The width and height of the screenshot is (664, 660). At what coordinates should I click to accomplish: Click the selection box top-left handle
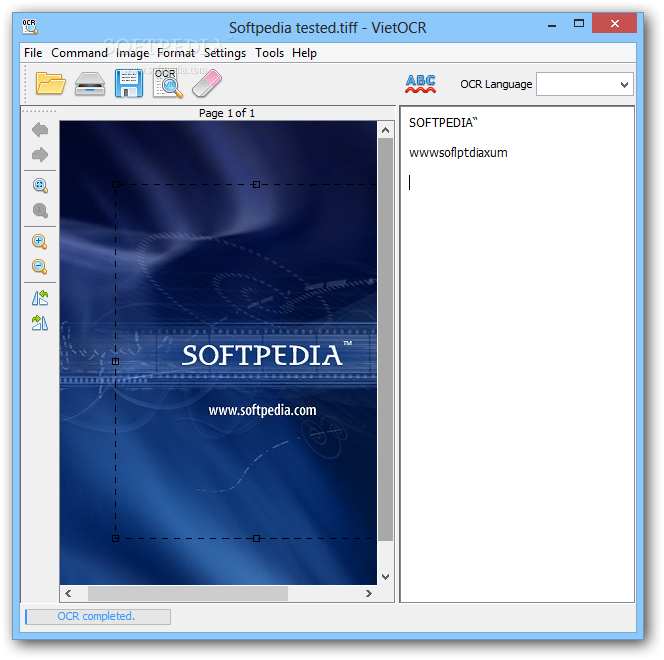click(x=115, y=185)
